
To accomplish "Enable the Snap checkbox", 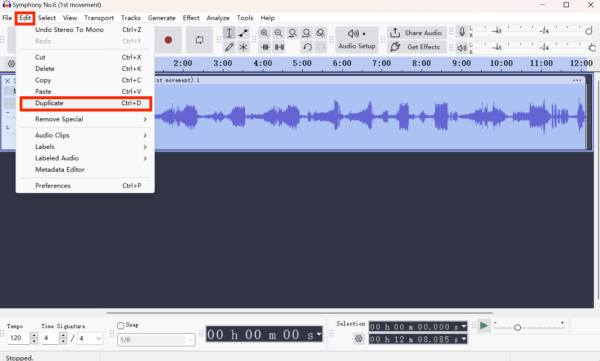I will pos(121,325).
